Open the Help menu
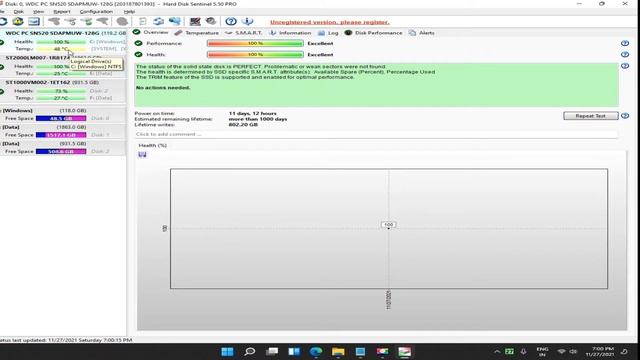Image resolution: width=640 pixels, height=360 pixels. coord(129,11)
